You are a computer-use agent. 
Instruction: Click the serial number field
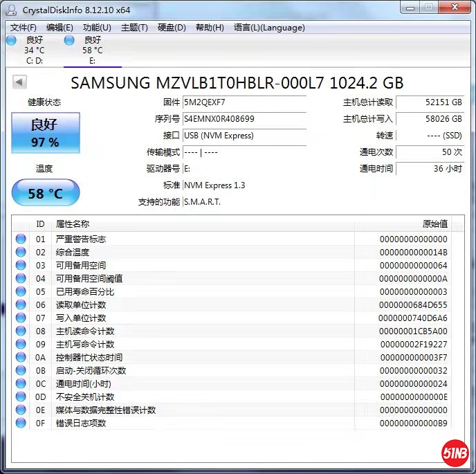pos(244,119)
